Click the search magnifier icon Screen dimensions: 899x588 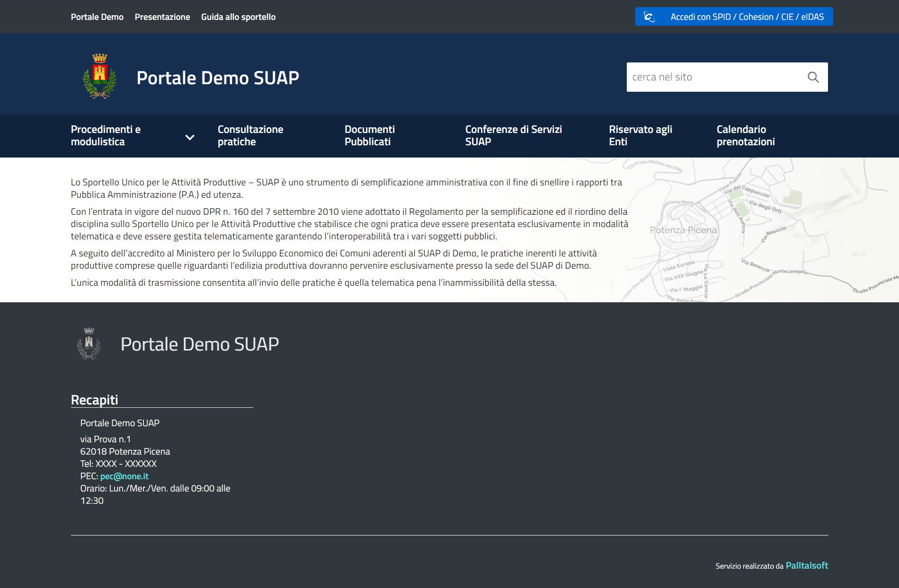tap(813, 77)
